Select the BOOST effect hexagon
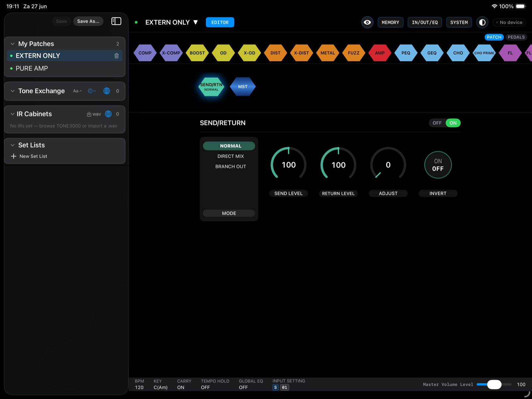 (197, 53)
